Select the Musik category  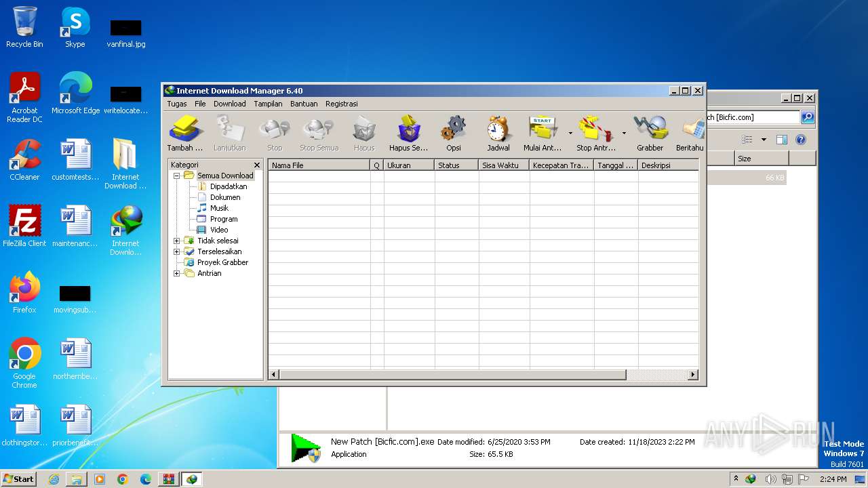pyautogui.click(x=219, y=208)
